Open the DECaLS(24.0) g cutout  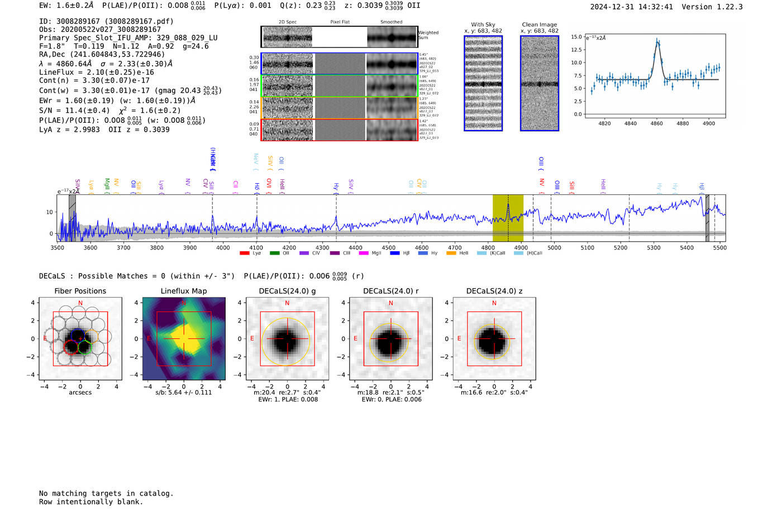click(287, 339)
